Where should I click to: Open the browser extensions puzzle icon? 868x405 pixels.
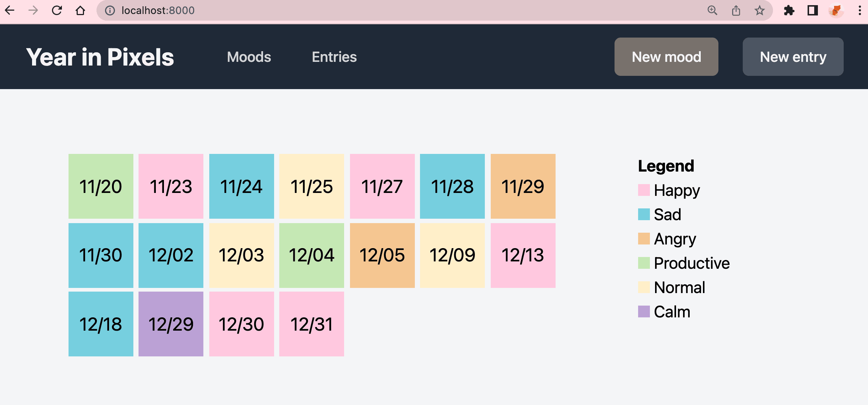click(x=788, y=10)
